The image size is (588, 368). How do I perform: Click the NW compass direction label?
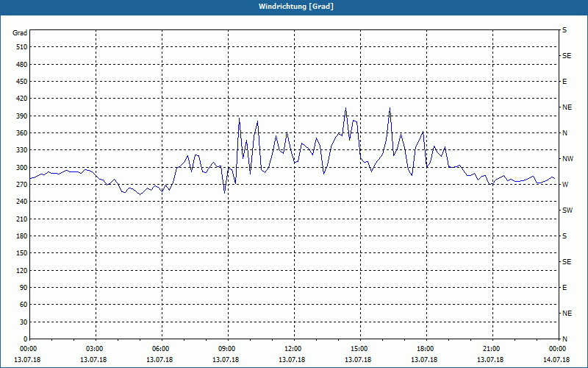(568, 159)
